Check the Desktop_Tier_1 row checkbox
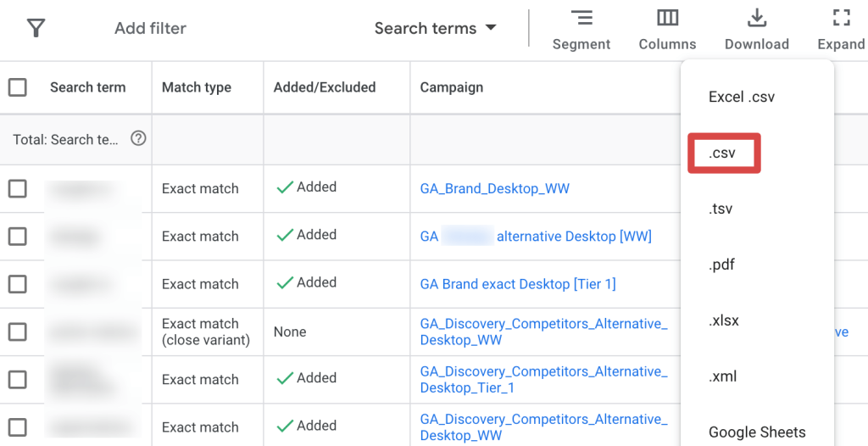This screenshot has height=446, width=868. (x=18, y=380)
